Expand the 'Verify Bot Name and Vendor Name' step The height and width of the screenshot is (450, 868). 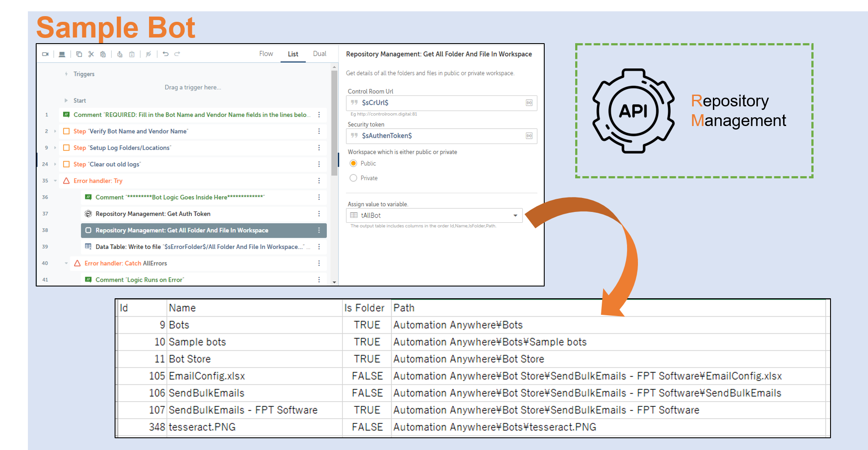55,131
